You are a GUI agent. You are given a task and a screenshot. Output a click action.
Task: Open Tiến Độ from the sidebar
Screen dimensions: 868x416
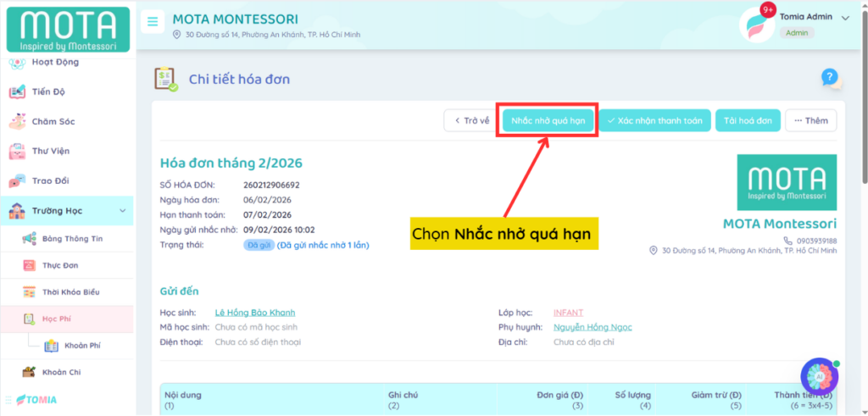(48, 92)
